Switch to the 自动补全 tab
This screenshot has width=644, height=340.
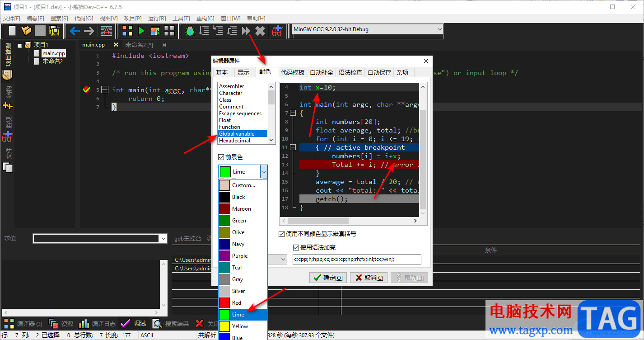(322, 72)
